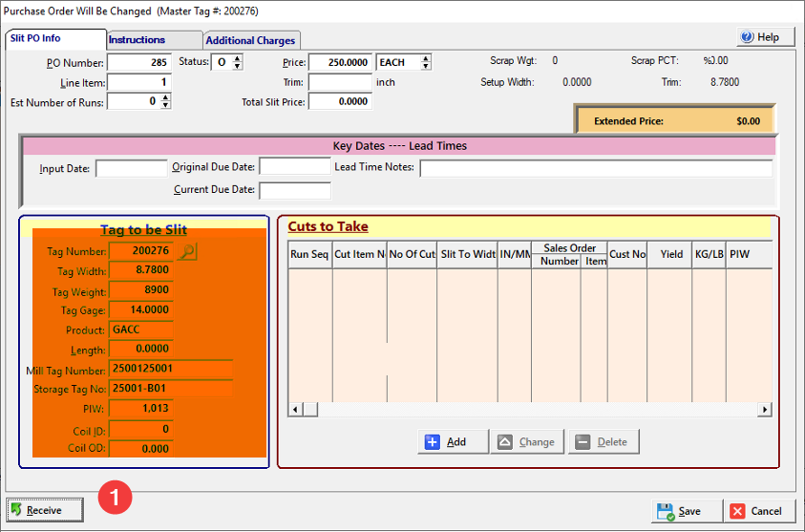Decrease the Status spinner value
Screen dimensions: 805x532
[x=237, y=66]
